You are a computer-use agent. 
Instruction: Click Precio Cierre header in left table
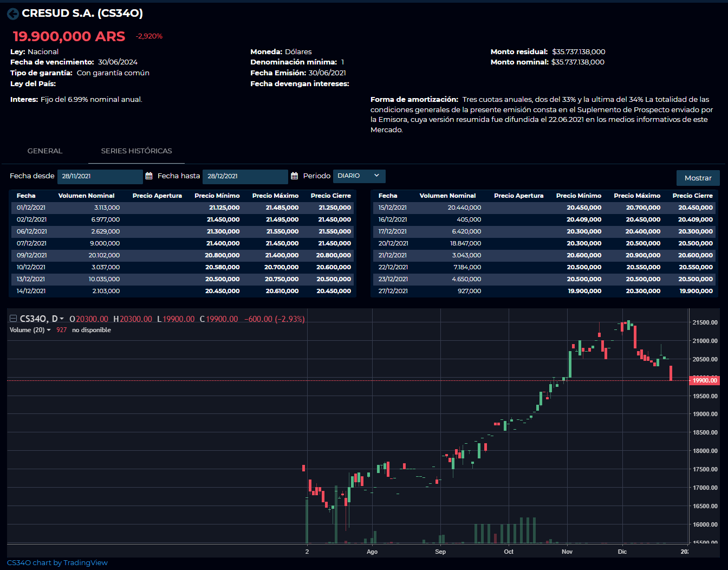click(330, 196)
